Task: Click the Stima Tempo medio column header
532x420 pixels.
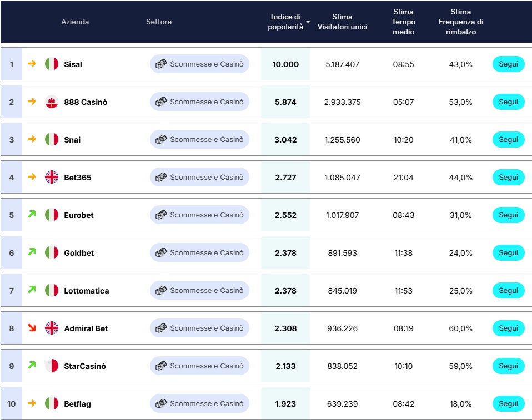Action: pyautogui.click(x=403, y=22)
